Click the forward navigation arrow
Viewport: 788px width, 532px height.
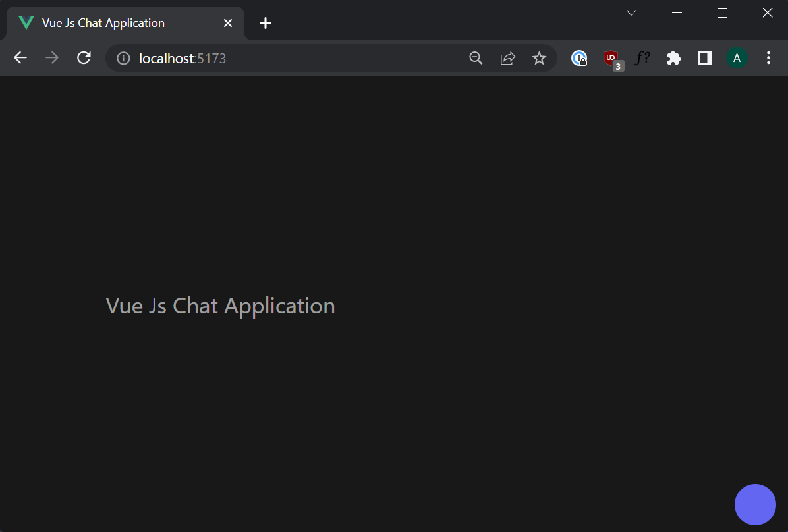point(52,58)
